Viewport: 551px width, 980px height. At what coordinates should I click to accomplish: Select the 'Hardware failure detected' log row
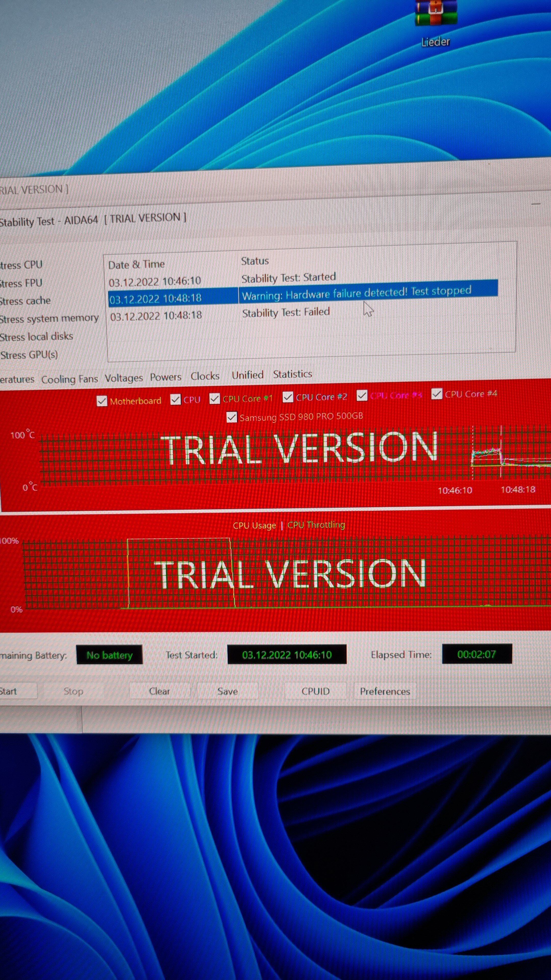click(x=303, y=295)
